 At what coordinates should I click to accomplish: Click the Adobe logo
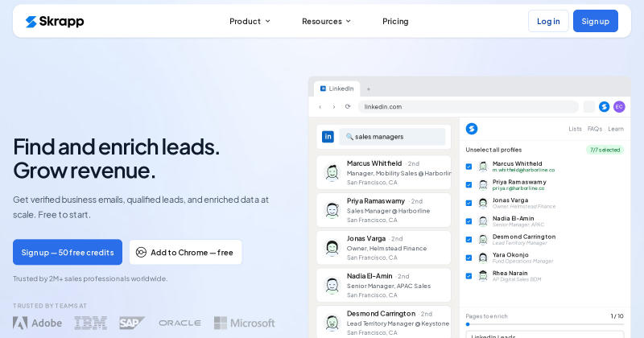tap(37, 324)
